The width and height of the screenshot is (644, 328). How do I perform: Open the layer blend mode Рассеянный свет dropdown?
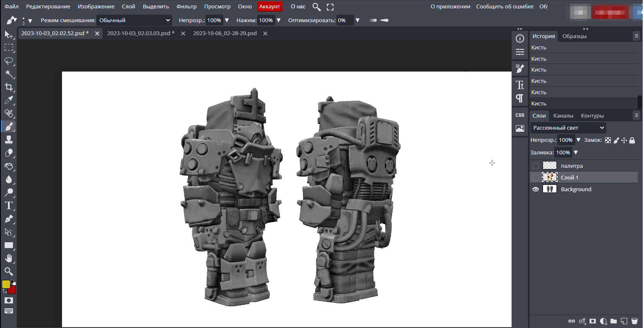[x=568, y=128]
